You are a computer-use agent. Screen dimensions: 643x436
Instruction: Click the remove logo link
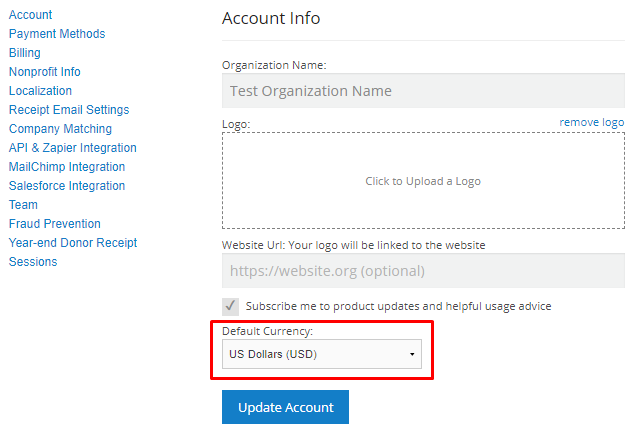(591, 122)
